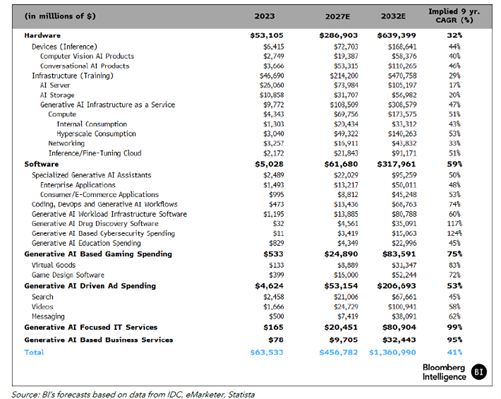Viewport: 501px width, 399px height.
Task: Click the Bloomberg Intelligence text label
Action: point(444,372)
